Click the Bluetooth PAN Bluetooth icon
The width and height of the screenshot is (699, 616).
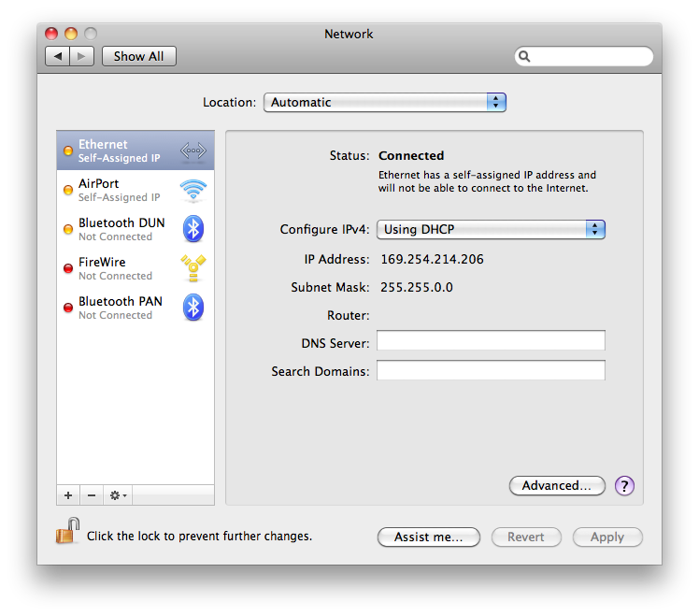pyautogui.click(x=193, y=308)
